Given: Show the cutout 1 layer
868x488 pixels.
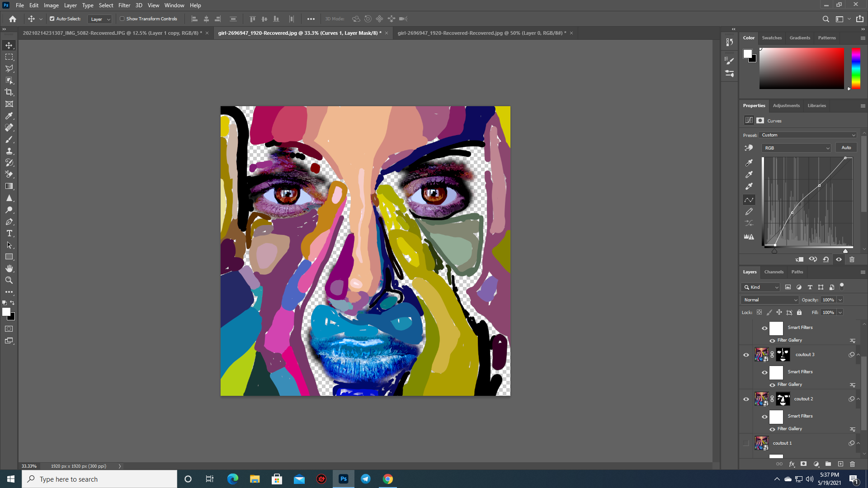Looking at the screenshot, I should click(746, 443).
